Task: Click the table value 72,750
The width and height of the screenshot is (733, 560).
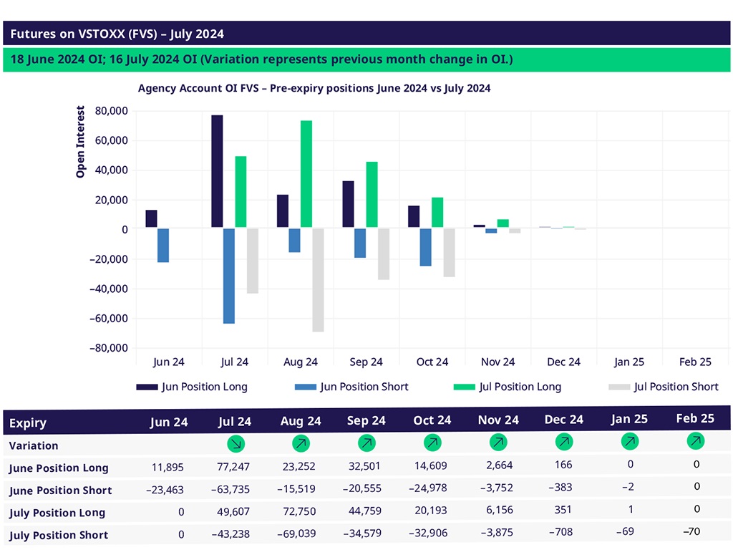Action: [x=299, y=511]
